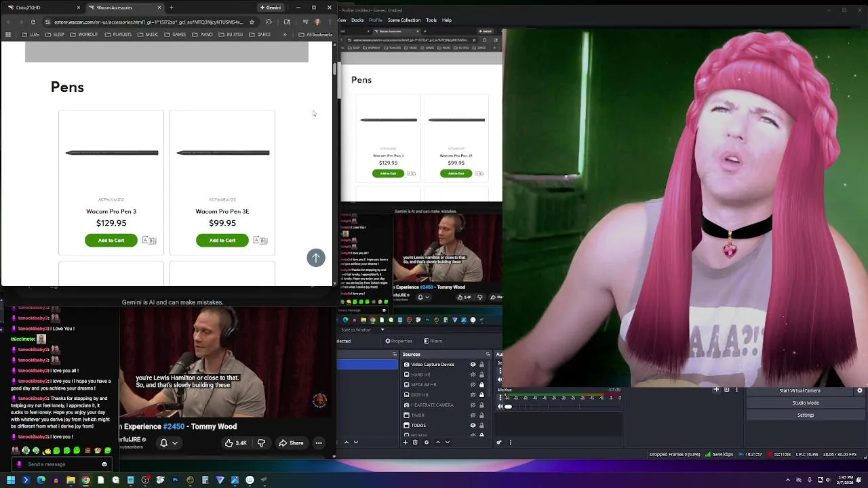
Task: Open the chat emoji picker icon
Action: click(x=104, y=464)
